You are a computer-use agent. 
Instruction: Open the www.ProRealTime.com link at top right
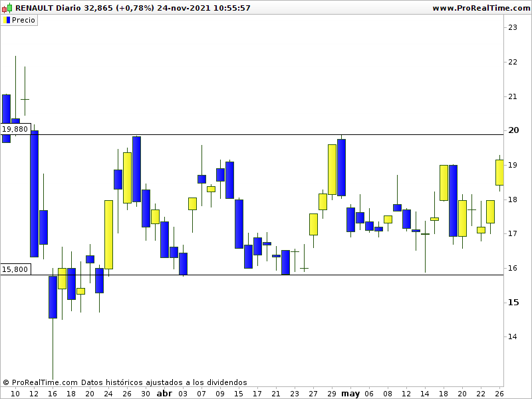click(x=479, y=8)
